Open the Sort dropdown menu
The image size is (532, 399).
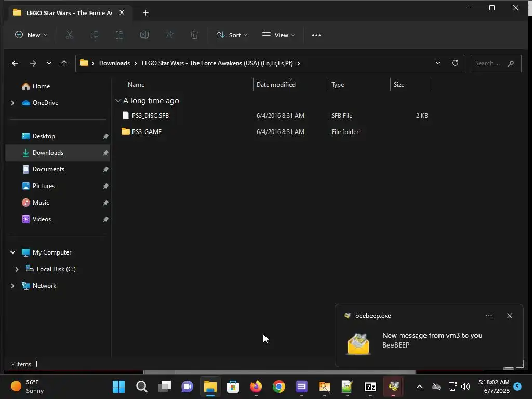point(232,35)
